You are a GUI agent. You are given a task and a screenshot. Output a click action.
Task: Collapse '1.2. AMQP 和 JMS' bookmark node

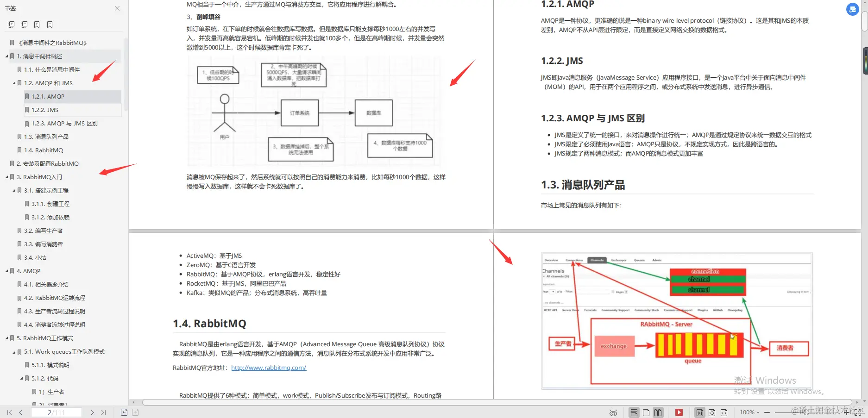click(x=14, y=83)
